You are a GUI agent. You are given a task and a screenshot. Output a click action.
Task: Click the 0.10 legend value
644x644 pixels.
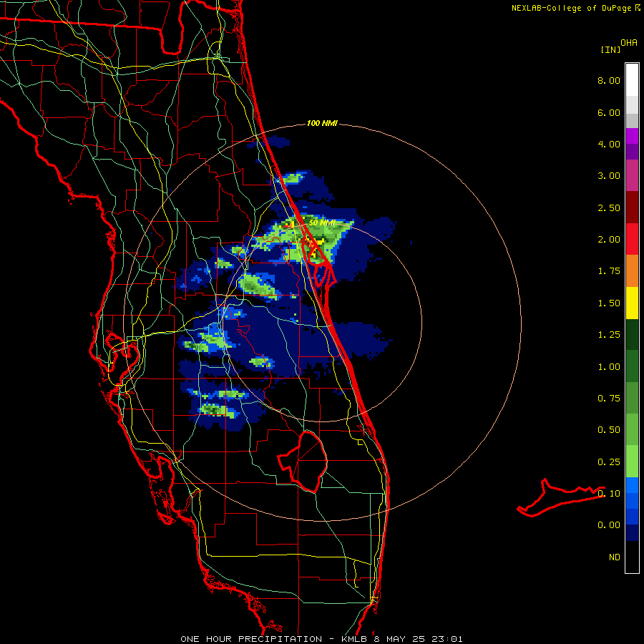pos(609,494)
